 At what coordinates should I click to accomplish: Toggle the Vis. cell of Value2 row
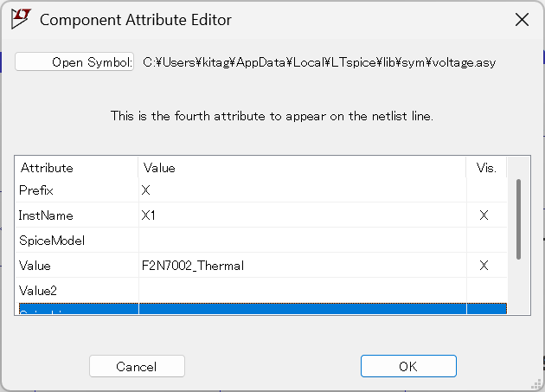point(486,291)
